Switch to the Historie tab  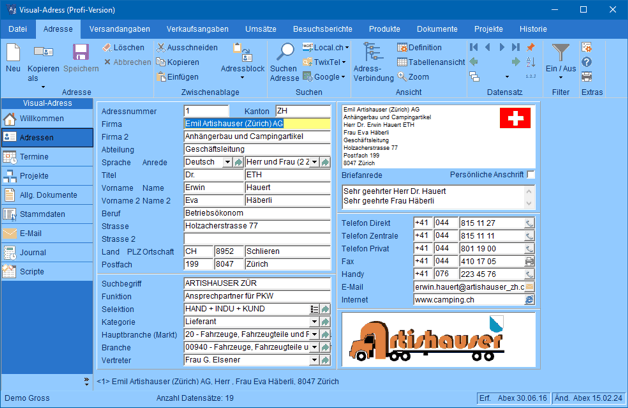pyautogui.click(x=533, y=29)
